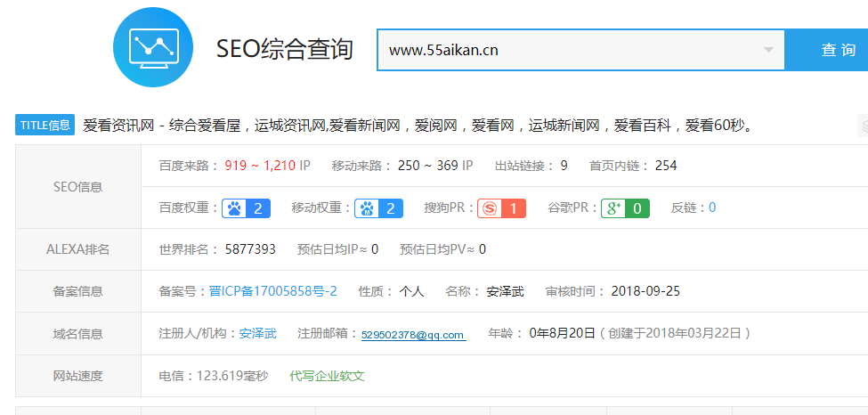
Task: Click the icon at the title row's right edge
Action: [x=863, y=126]
